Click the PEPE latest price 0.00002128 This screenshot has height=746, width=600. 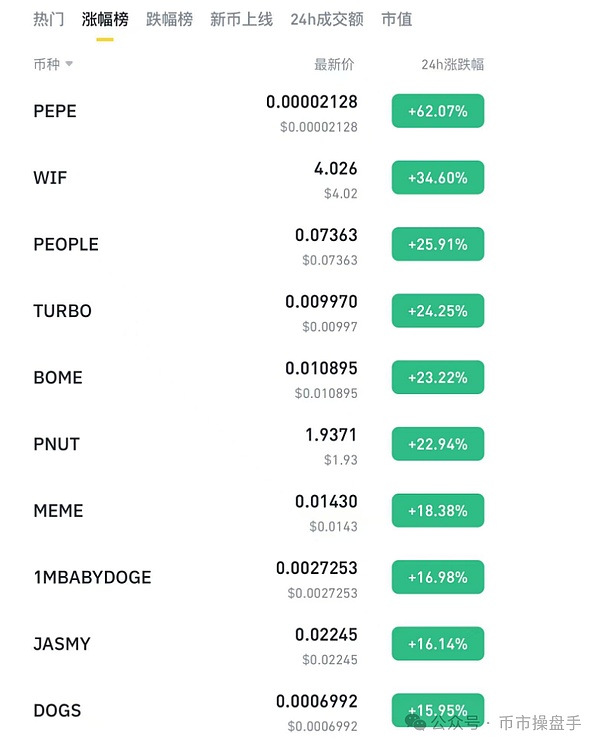(x=311, y=102)
